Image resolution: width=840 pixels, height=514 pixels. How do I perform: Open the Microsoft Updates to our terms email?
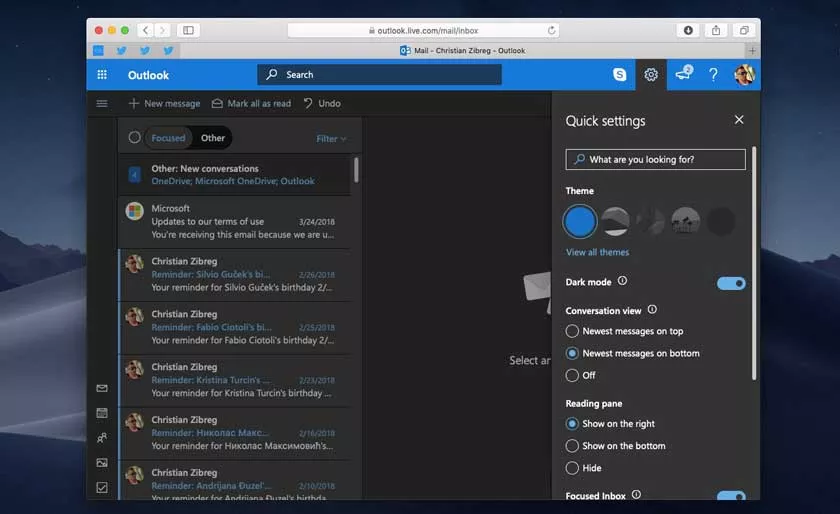point(235,221)
